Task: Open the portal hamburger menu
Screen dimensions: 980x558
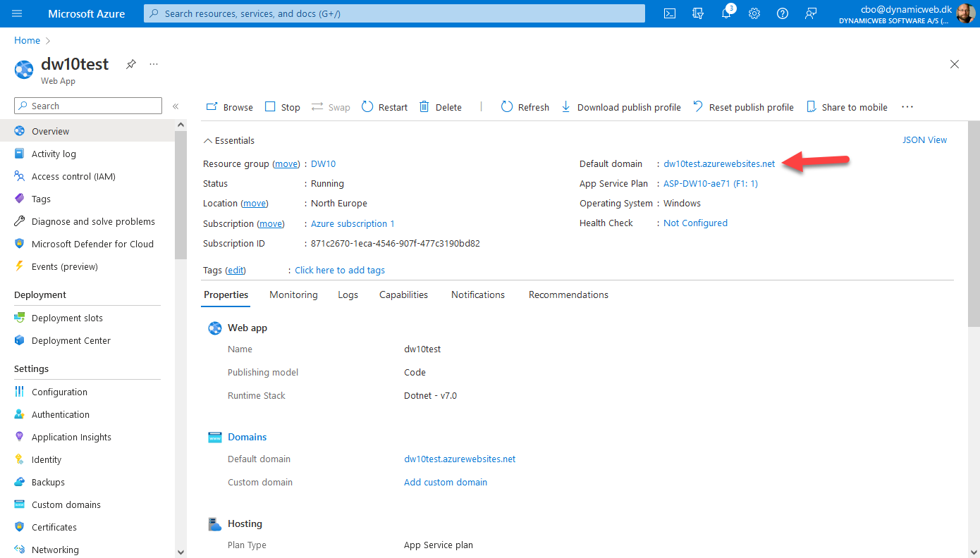Action: tap(17, 13)
